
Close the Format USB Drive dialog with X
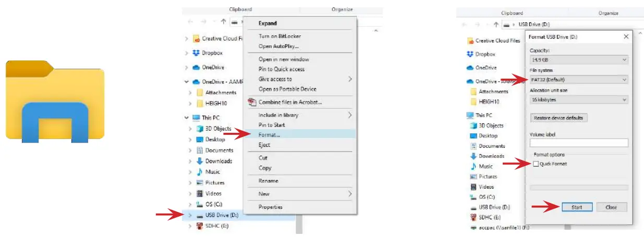click(x=626, y=37)
